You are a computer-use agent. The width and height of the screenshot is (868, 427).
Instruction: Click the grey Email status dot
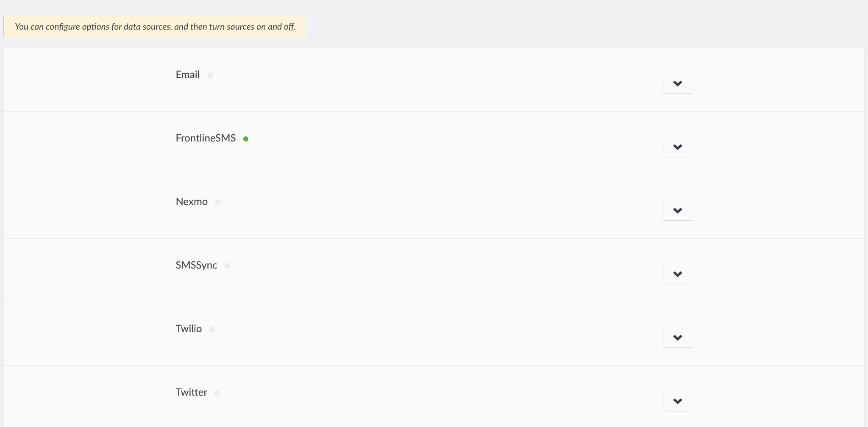pos(210,75)
